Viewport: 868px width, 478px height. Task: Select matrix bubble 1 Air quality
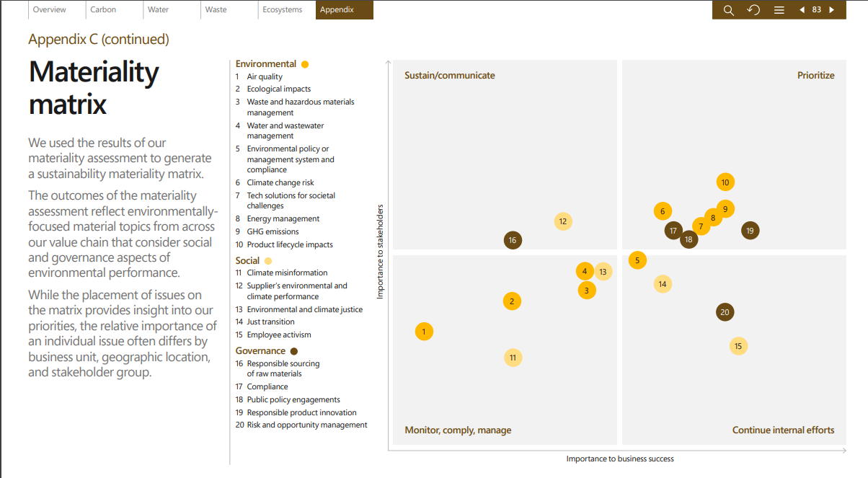coord(424,332)
